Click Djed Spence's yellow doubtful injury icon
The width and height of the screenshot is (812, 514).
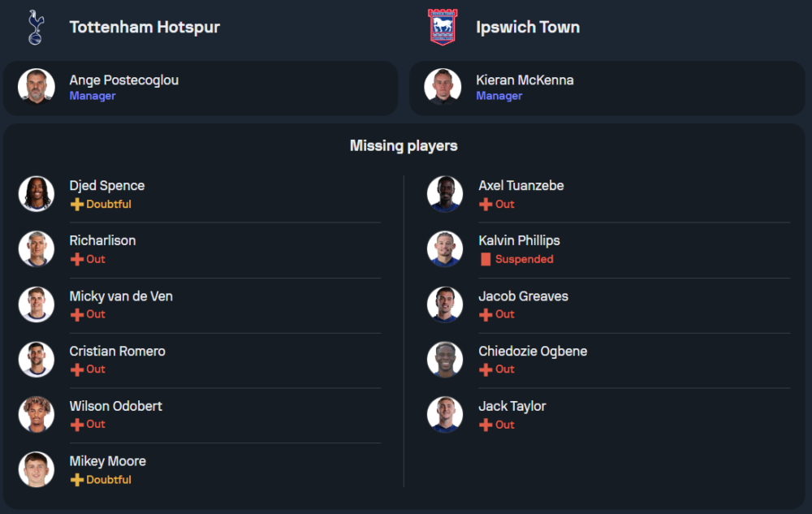77,205
